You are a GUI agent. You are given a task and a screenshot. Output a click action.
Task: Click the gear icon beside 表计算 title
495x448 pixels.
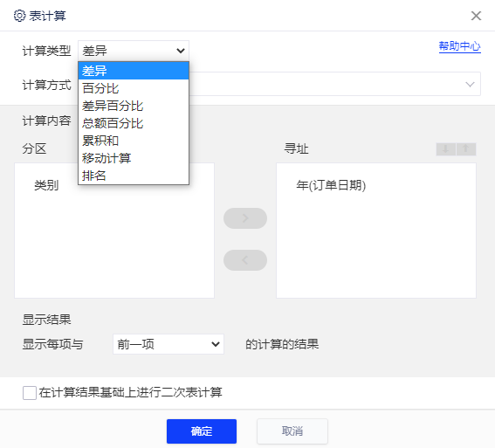[19, 16]
